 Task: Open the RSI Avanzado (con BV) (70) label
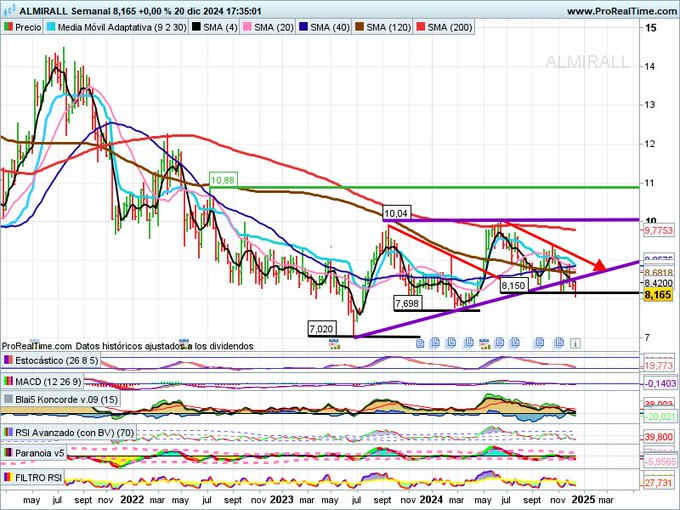click(x=75, y=432)
